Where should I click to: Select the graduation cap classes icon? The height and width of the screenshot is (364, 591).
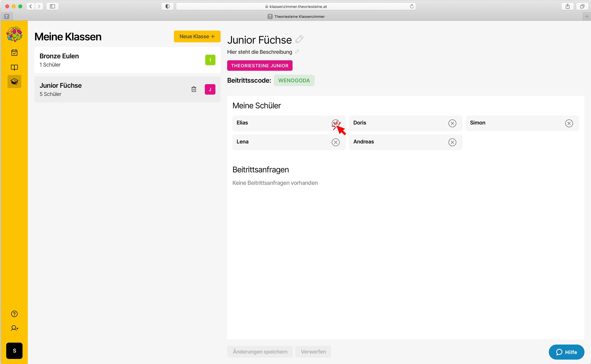(x=14, y=82)
